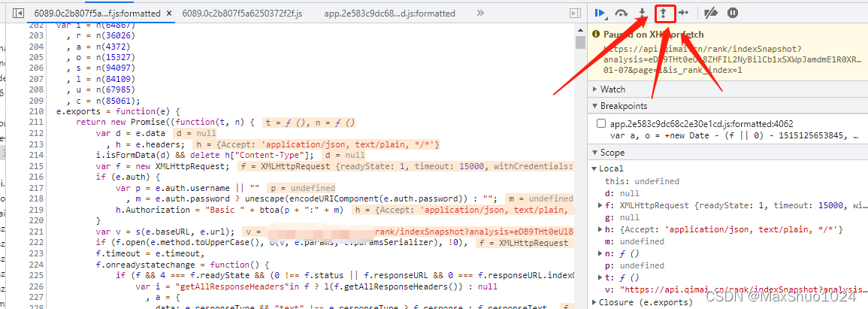The image size is (868, 309).
Task: Expand the Closure (e.exports) scope
Action: click(x=594, y=302)
